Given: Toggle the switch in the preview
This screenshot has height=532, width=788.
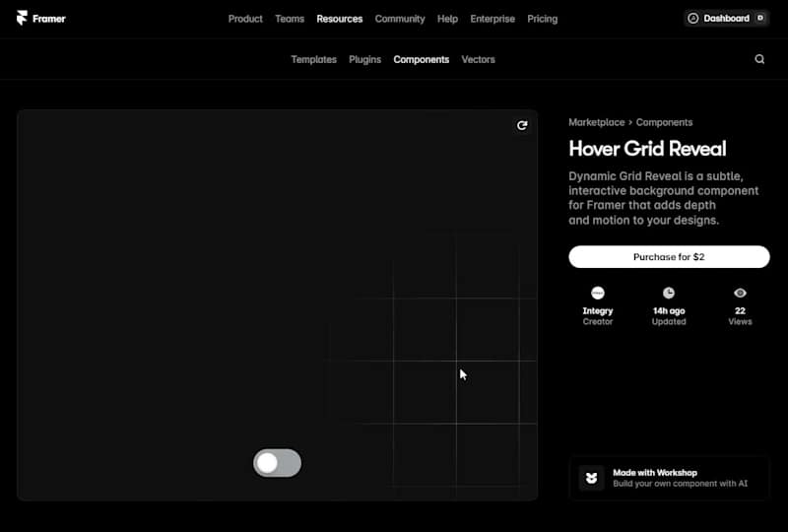Looking at the screenshot, I should coord(278,463).
